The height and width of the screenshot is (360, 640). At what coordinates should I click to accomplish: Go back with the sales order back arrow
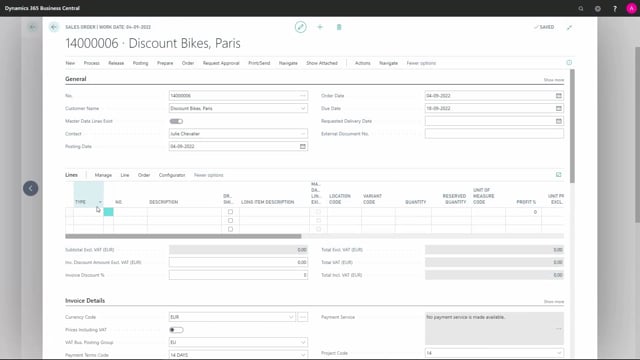point(54,27)
